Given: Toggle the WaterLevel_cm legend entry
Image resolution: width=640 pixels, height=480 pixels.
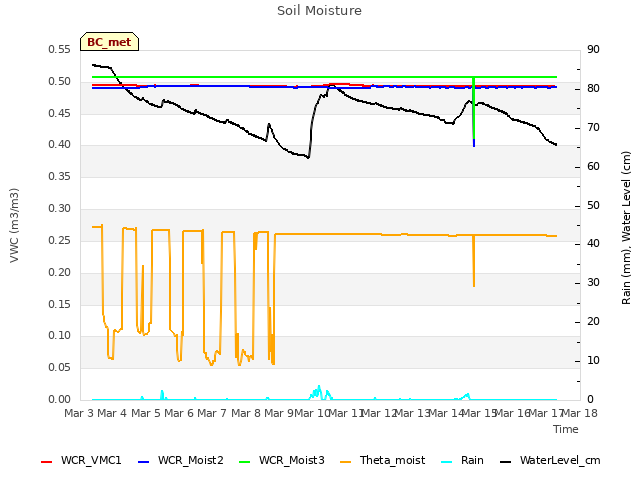Looking at the screenshot, I should 550,460.
